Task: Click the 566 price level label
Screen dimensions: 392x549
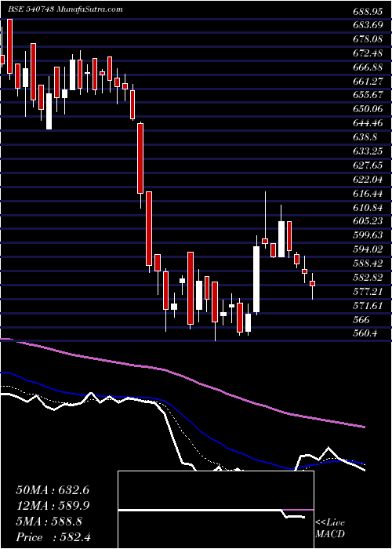Action: [x=361, y=320]
